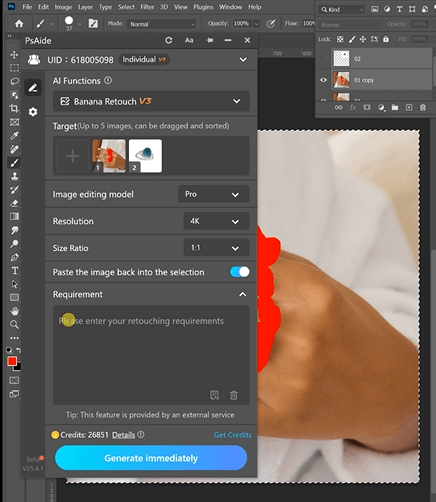Open the Opacity 100% dropdown arrow
Image resolution: width=436 pixels, height=502 pixels.
pos(256,24)
